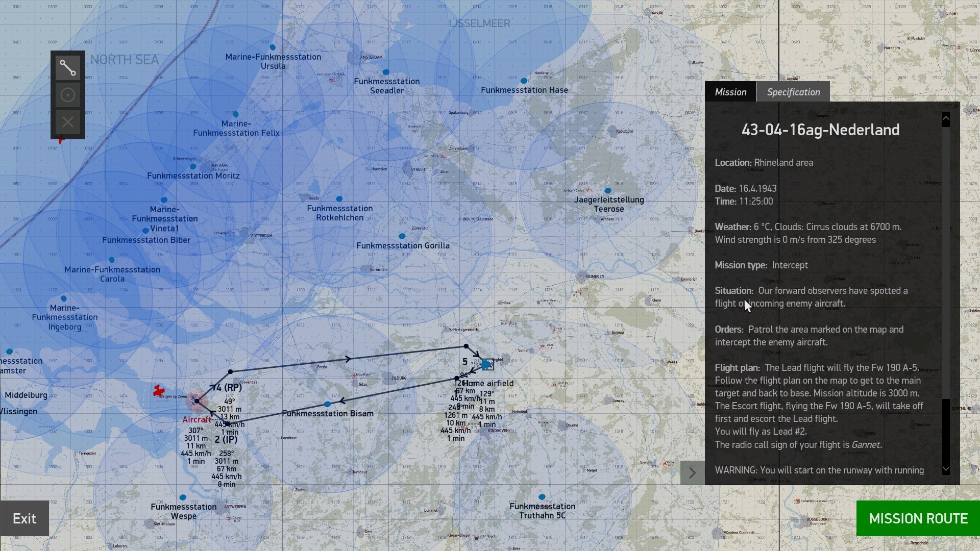The width and height of the screenshot is (980, 551).
Task: Click the Funkmessstation Hase label
Action: (524, 90)
